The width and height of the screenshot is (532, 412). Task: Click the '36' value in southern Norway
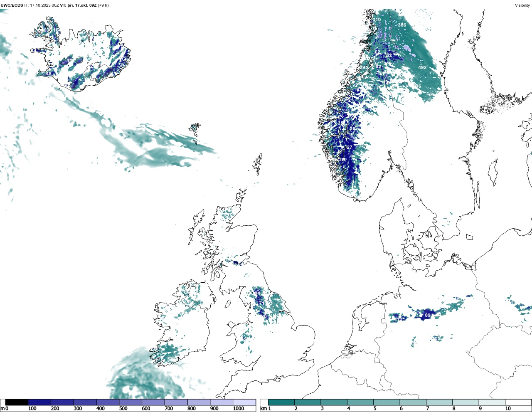point(352,129)
